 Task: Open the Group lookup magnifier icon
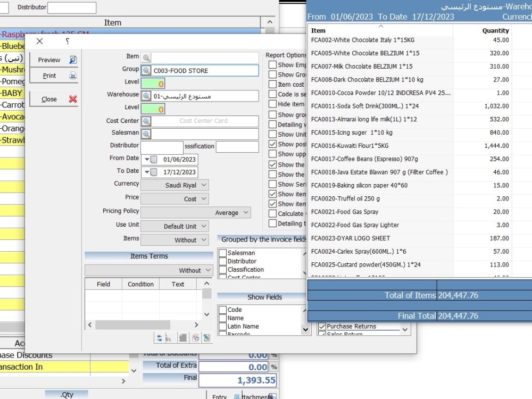[x=146, y=71]
